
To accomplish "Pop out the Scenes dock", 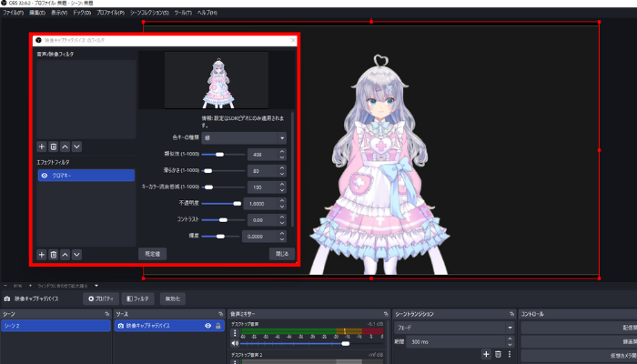I will [x=106, y=314].
